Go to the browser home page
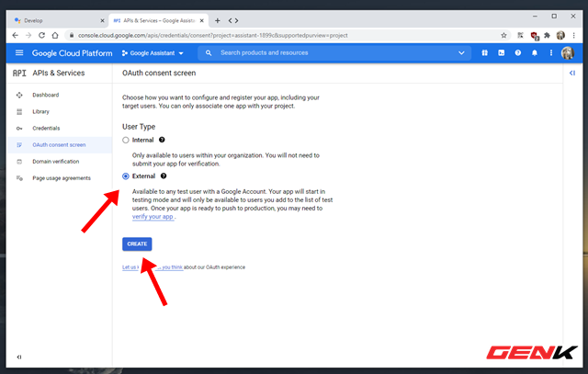Image resolution: width=588 pixels, height=374 pixels. [55, 35]
